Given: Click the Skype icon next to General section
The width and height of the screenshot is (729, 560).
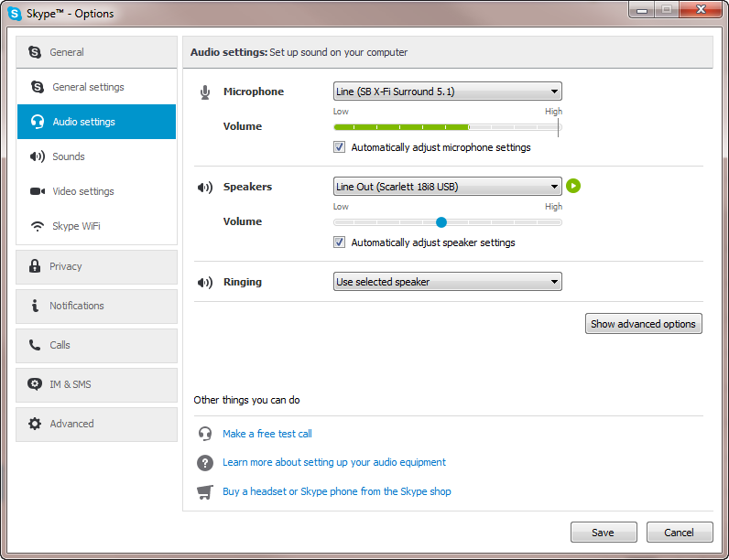Looking at the screenshot, I should tap(35, 52).
